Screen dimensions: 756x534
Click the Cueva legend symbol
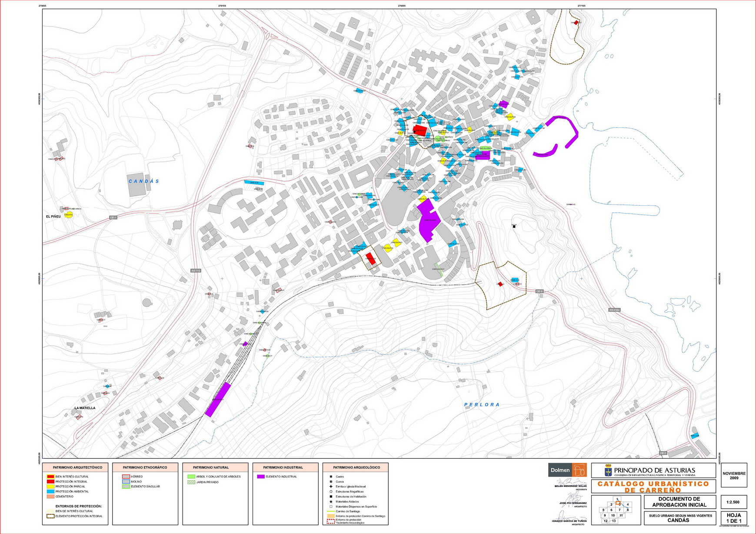point(331,482)
